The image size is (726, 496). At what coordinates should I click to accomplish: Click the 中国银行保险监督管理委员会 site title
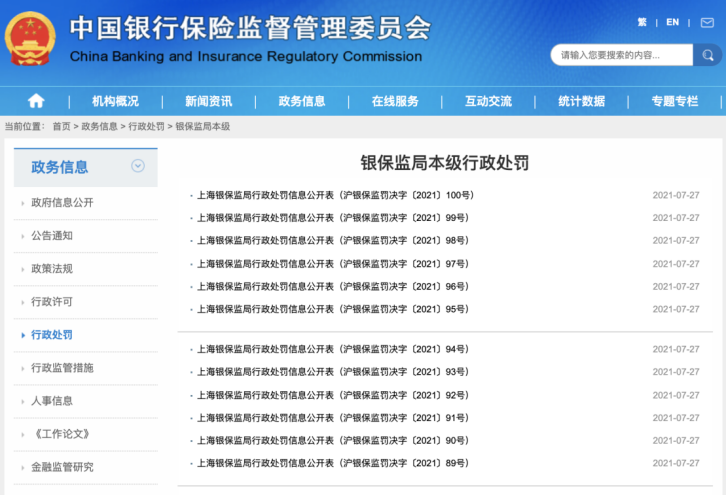(250, 28)
